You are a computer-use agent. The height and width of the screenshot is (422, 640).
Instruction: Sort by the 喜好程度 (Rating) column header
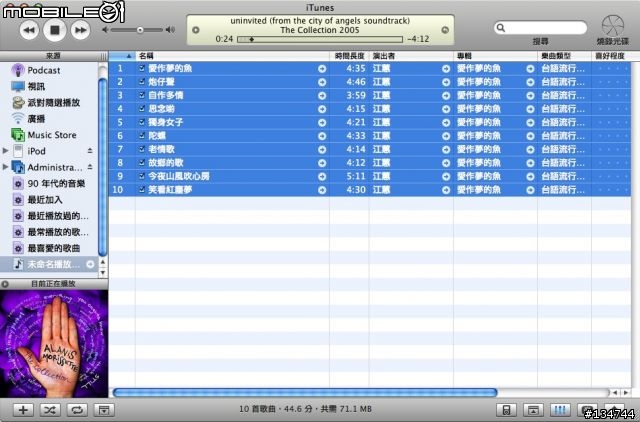coord(611,56)
